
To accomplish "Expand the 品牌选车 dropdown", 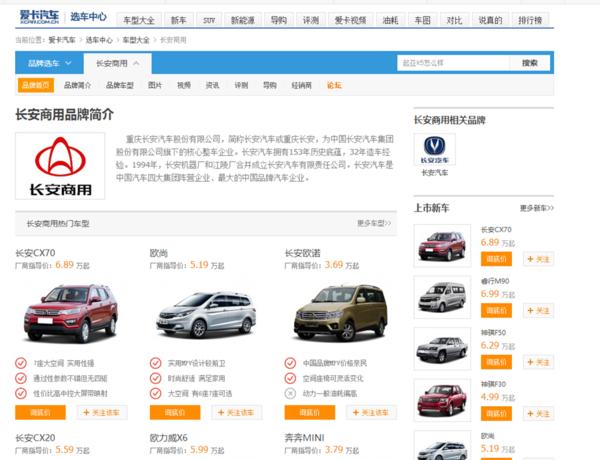I will (x=49, y=63).
